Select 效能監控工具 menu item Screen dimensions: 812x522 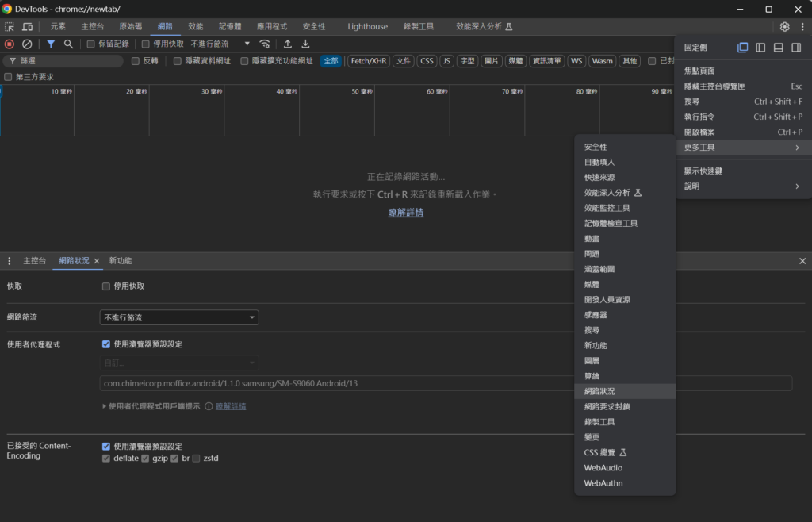pos(625,208)
